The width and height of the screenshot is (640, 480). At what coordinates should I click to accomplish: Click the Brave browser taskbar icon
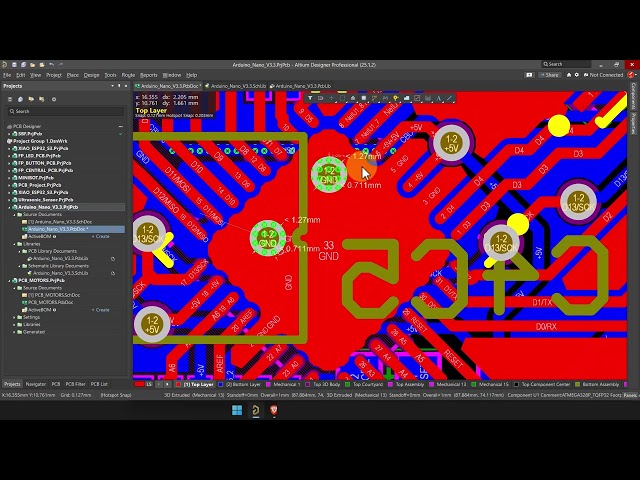274,410
